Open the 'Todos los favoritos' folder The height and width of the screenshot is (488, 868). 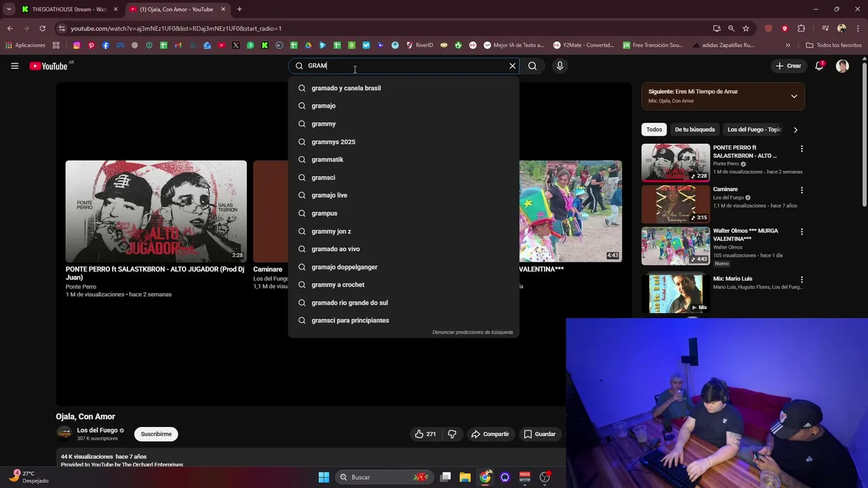(x=833, y=45)
